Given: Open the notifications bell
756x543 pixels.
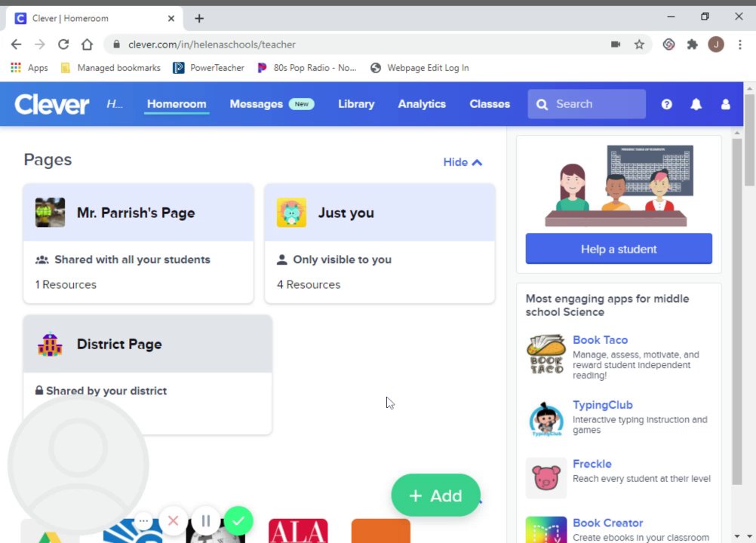Looking at the screenshot, I should pos(696,104).
